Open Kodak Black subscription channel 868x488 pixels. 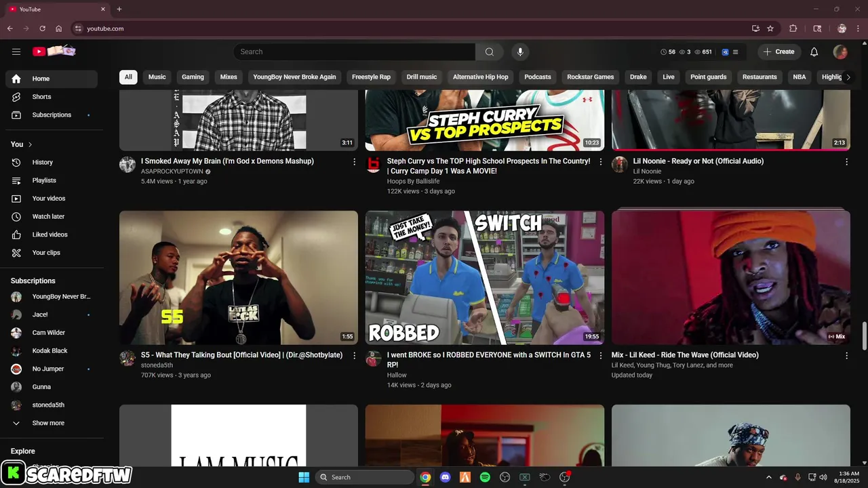point(52,351)
